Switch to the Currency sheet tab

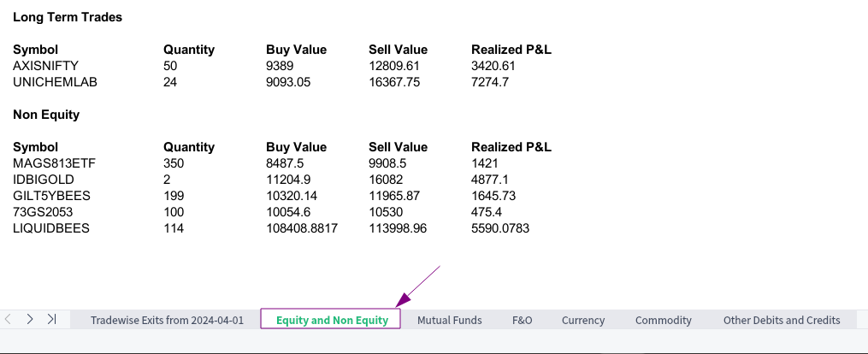tap(583, 320)
